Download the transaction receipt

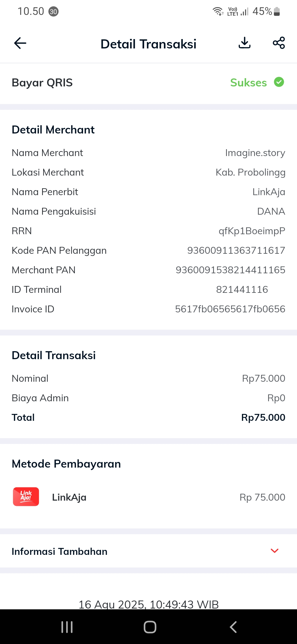click(x=244, y=43)
